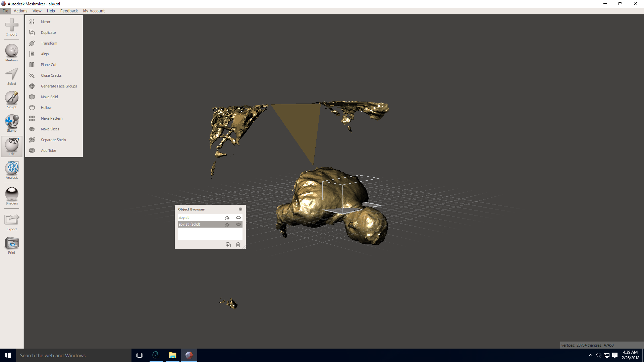Screen dimensions: 644x362
Task: Open the Analysis tool panel
Action: pyautogui.click(x=11, y=170)
